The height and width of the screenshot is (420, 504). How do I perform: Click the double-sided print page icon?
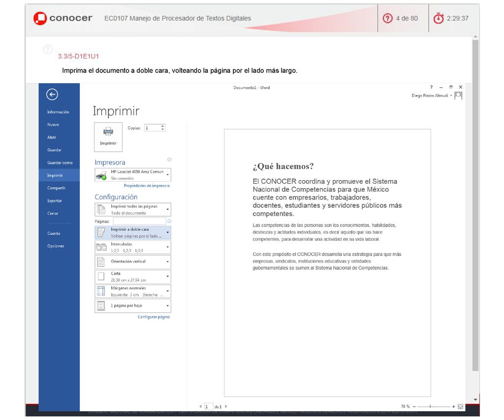[101, 232]
